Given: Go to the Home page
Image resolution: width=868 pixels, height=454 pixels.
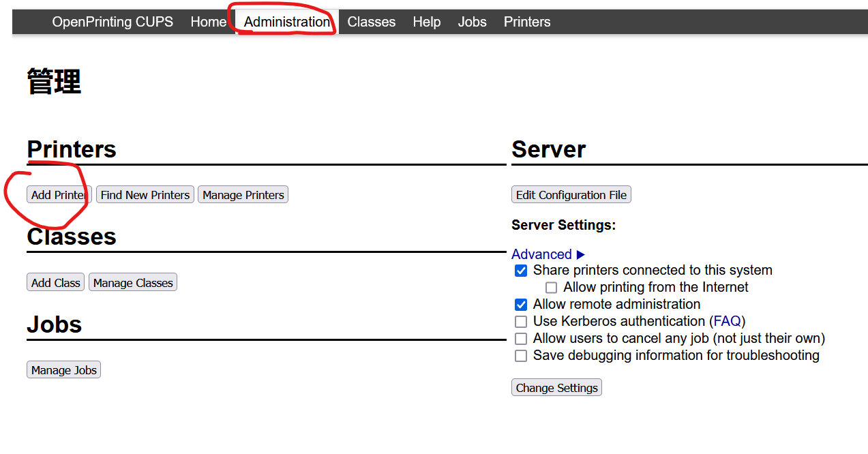Looking at the screenshot, I should tap(208, 22).
